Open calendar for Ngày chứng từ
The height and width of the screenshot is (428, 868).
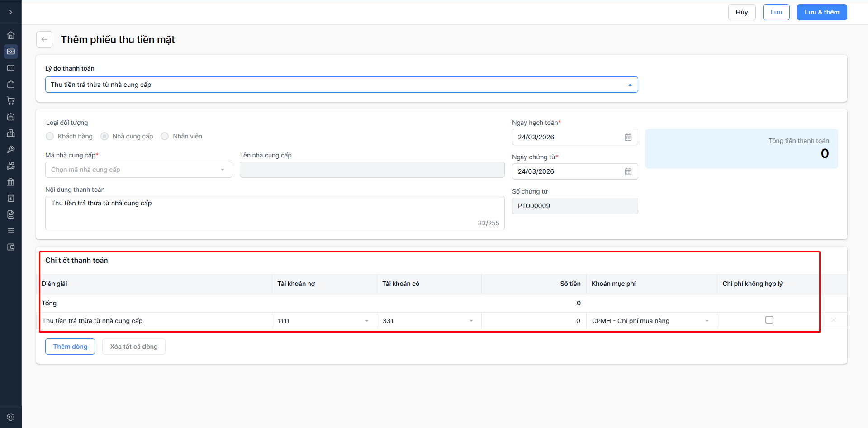(x=628, y=171)
